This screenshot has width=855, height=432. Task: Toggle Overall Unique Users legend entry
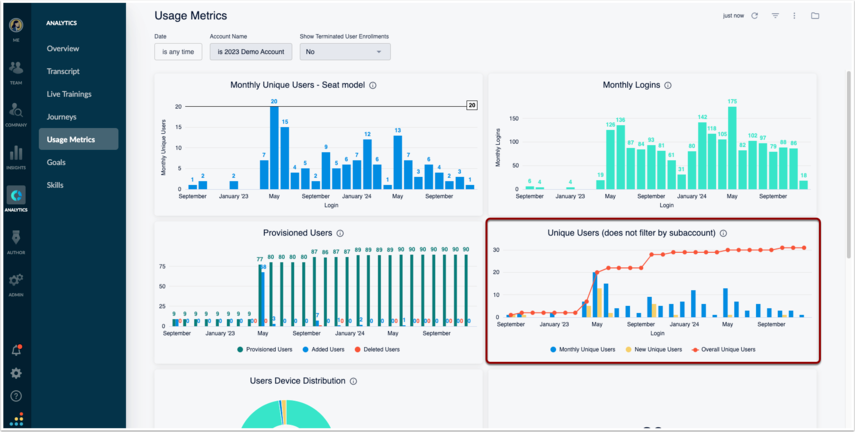[x=723, y=350]
